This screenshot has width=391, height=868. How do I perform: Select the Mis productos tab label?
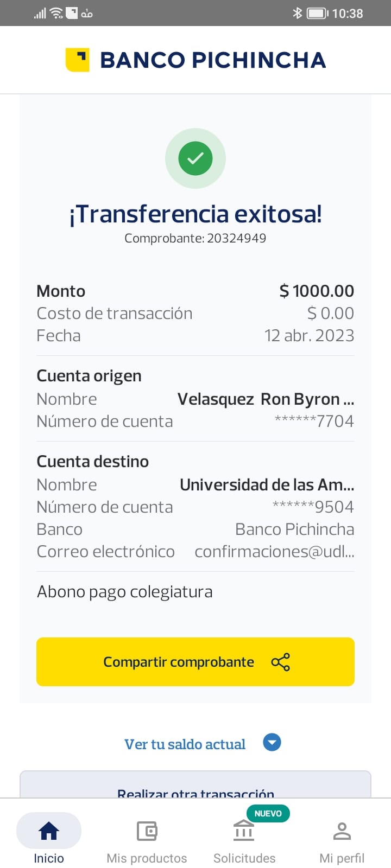click(147, 858)
